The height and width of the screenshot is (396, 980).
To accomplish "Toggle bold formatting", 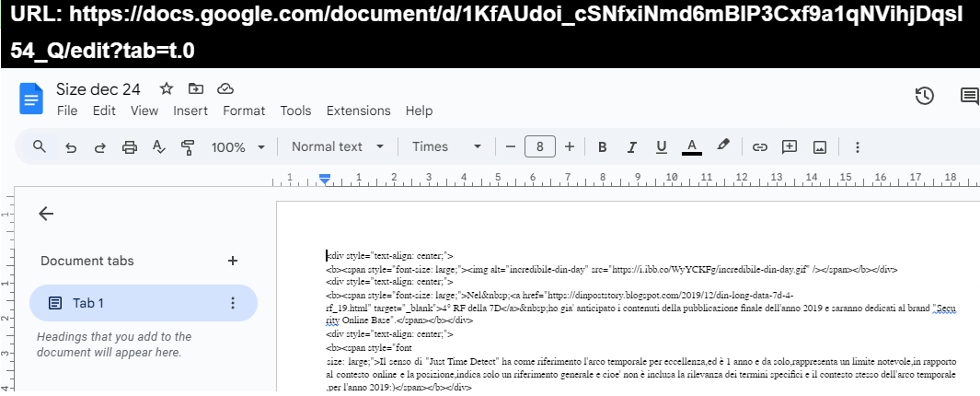I will point(603,147).
